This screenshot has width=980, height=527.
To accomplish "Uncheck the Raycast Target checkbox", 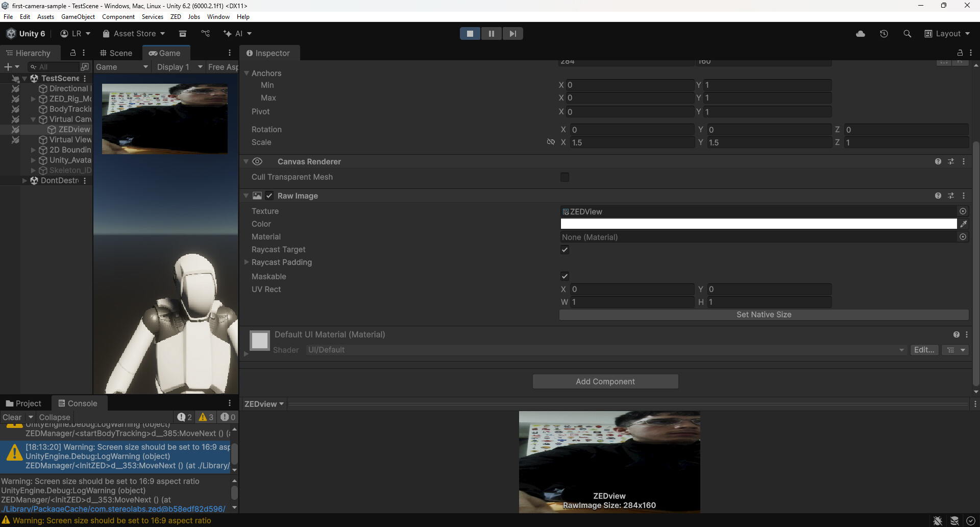I will point(565,250).
